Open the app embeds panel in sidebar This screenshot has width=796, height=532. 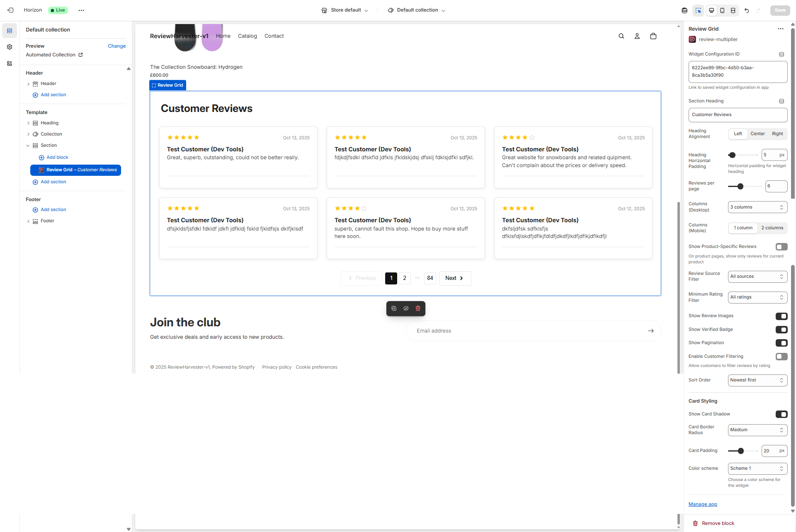click(x=10, y=63)
